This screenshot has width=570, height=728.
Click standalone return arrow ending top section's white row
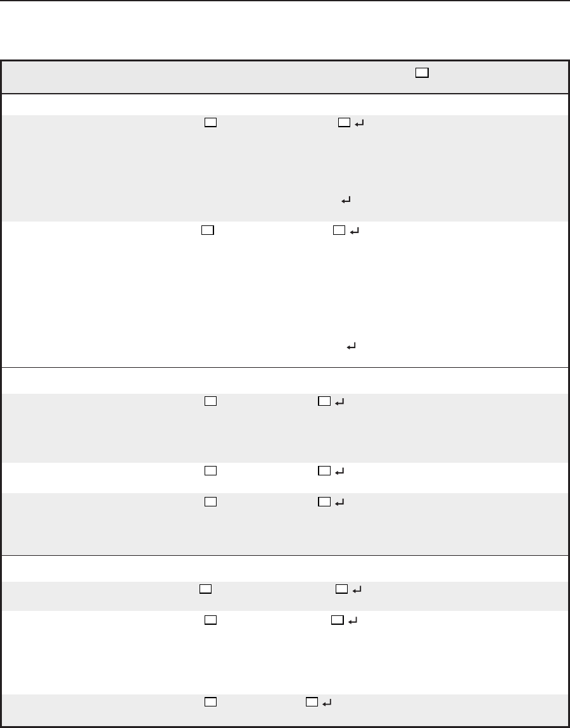coord(352,346)
